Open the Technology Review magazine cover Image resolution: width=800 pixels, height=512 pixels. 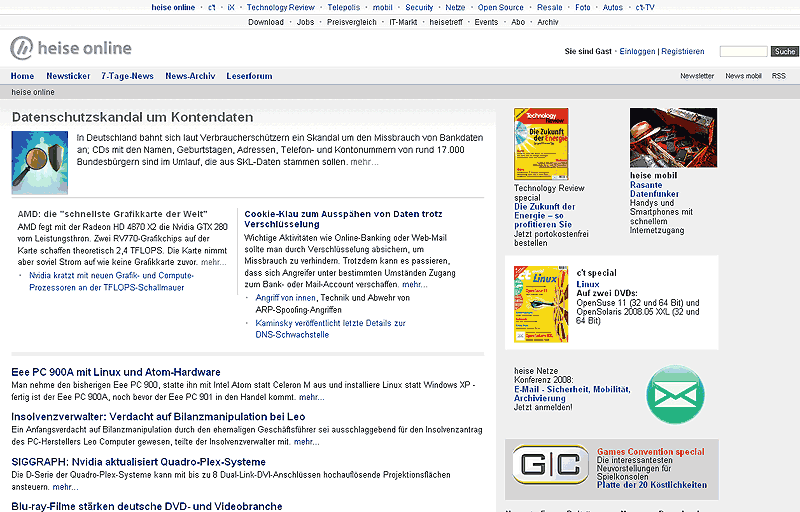[541, 143]
